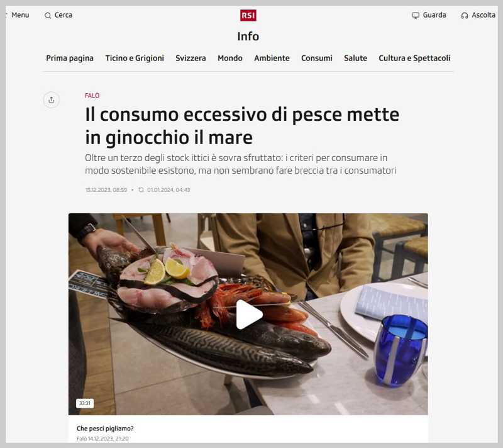
Task: Open the Consumi section
Action: [x=317, y=58]
